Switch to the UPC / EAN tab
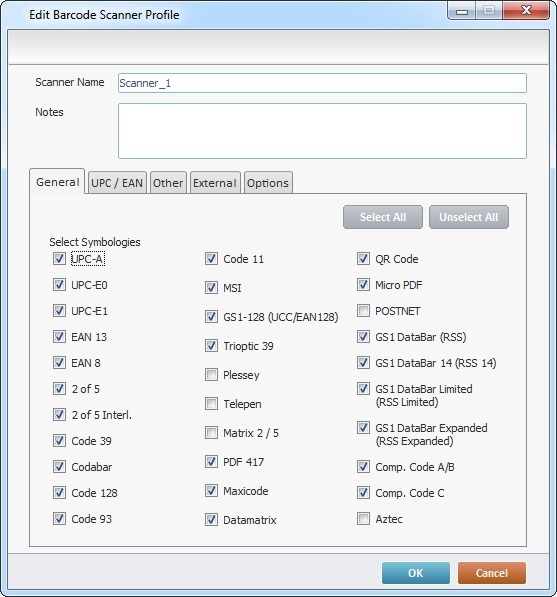 (117, 183)
